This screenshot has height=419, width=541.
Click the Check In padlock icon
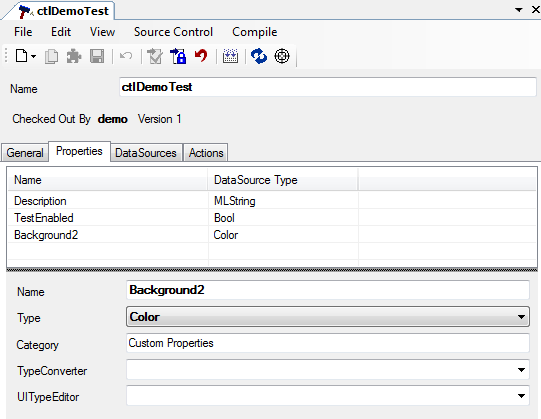(178, 56)
